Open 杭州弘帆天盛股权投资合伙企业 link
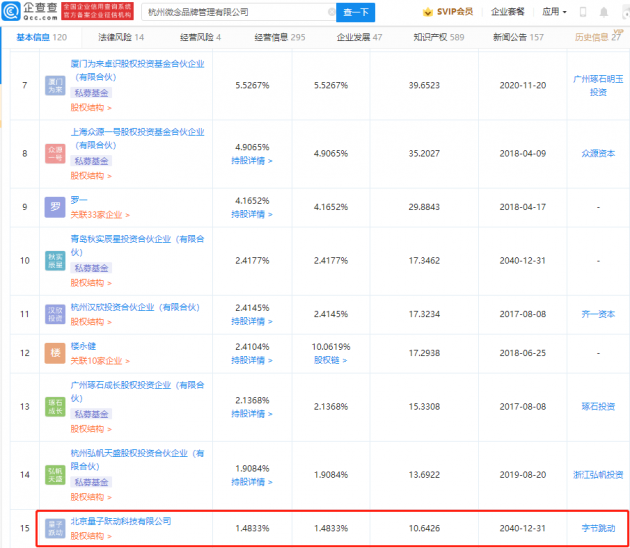This screenshot has height=548, width=630. click(x=137, y=460)
